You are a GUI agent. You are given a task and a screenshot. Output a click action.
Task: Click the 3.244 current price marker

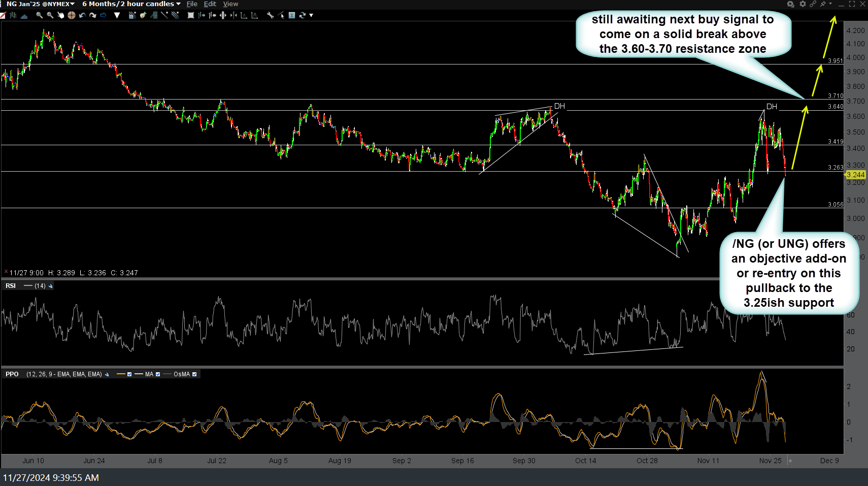point(855,175)
